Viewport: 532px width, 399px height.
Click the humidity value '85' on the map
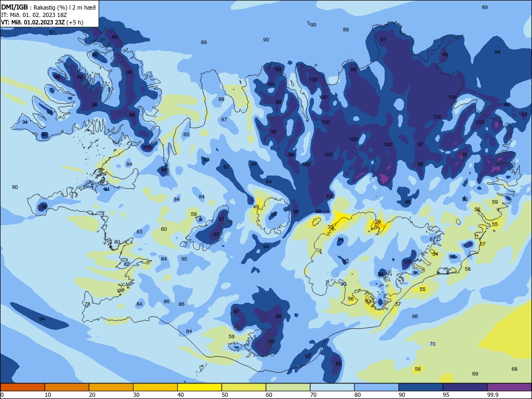(x=186, y=135)
